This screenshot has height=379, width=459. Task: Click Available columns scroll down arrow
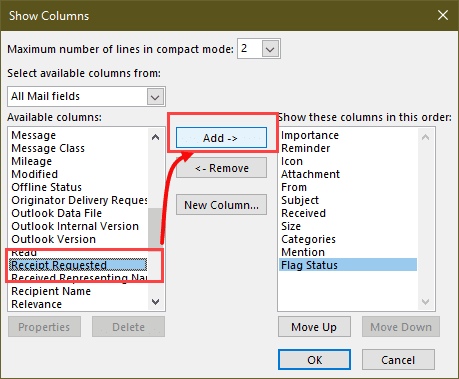[x=156, y=302]
